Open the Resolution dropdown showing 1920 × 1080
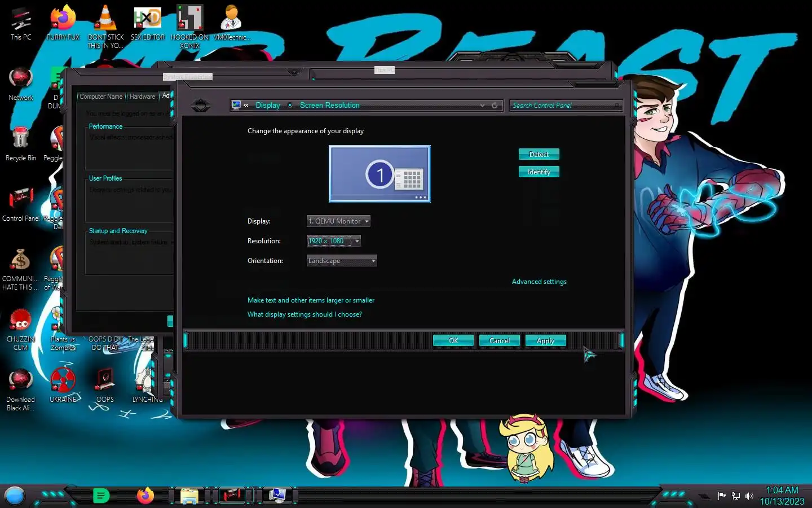Viewport: 812px width, 508px height. (334, 241)
